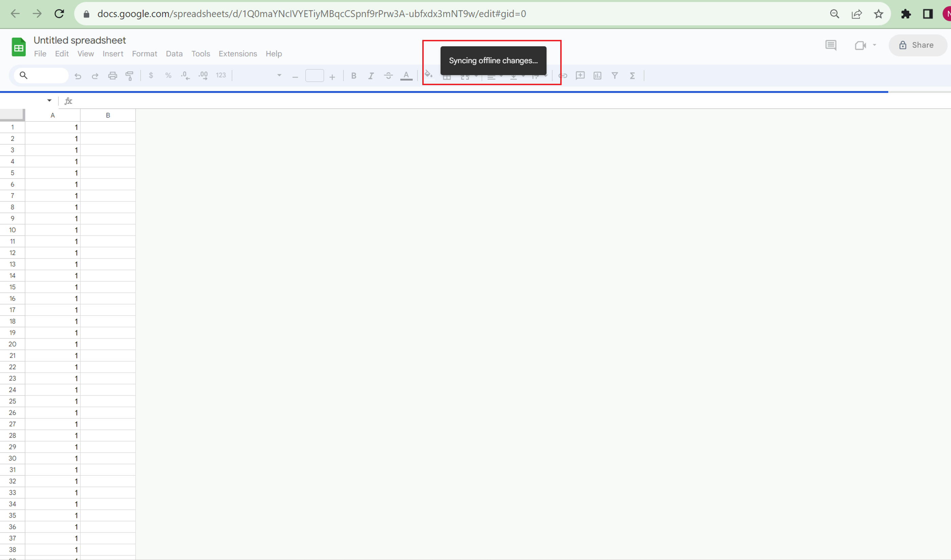
Task: Select row 25 header
Action: point(13,401)
